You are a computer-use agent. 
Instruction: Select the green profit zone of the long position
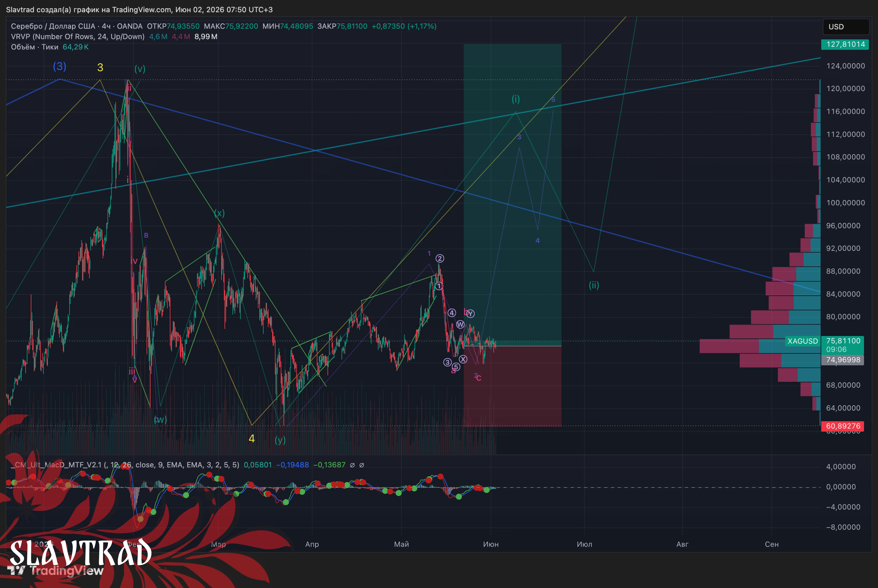512,195
